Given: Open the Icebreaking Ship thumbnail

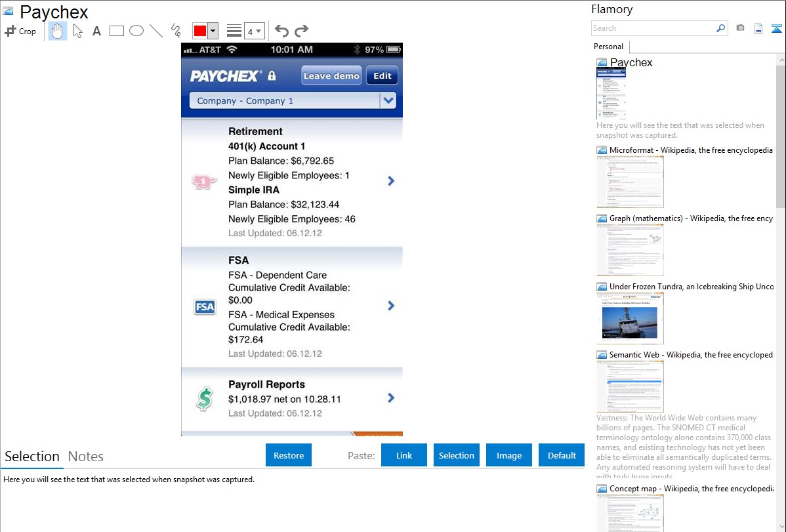Looking at the screenshot, I should coord(630,318).
